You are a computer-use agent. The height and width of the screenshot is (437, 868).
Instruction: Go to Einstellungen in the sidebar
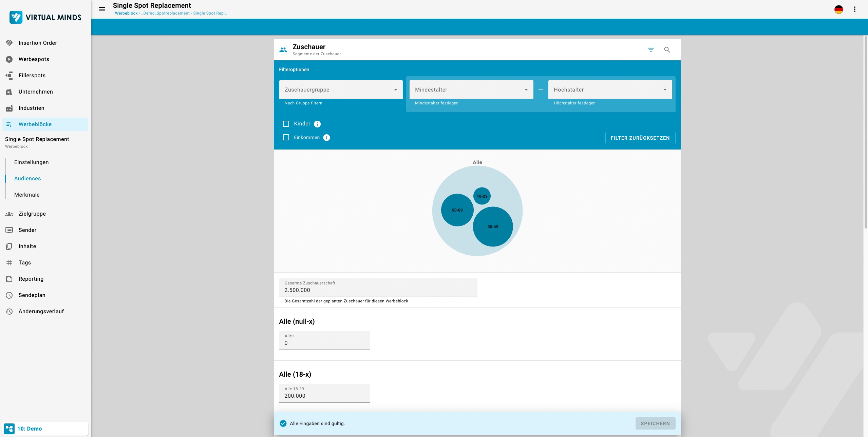32,162
